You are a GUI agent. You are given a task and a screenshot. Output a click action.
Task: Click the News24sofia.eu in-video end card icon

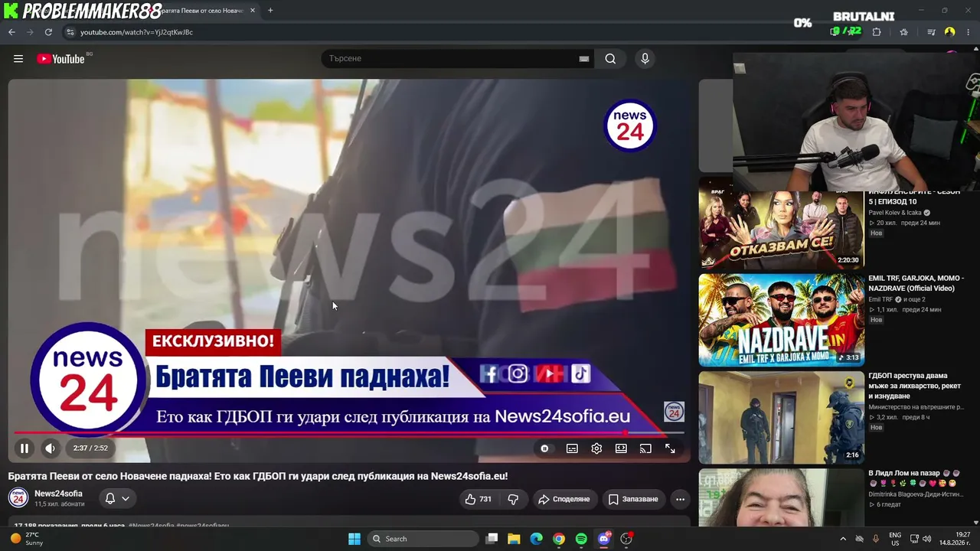pos(674,411)
